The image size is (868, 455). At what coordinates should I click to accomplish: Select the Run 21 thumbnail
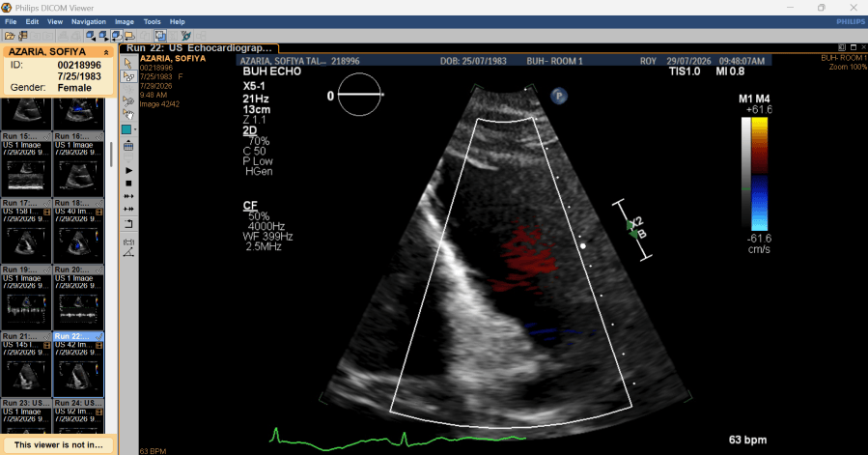(26, 363)
